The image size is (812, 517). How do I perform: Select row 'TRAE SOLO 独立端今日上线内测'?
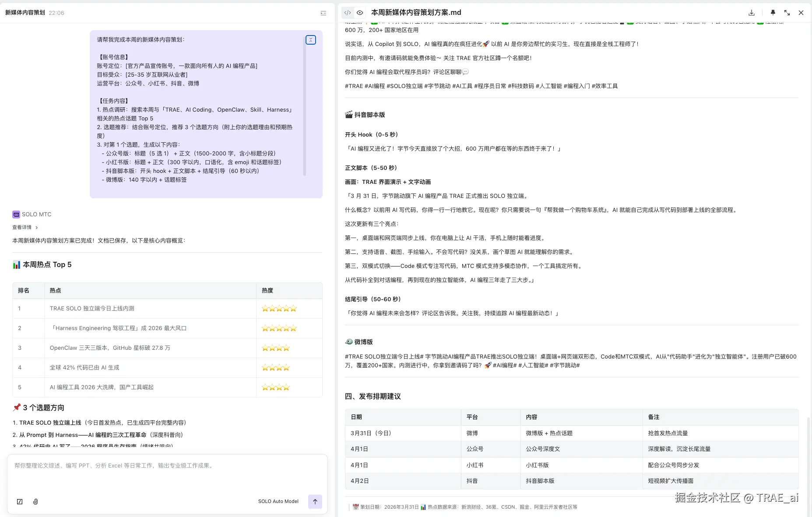[x=167, y=309]
